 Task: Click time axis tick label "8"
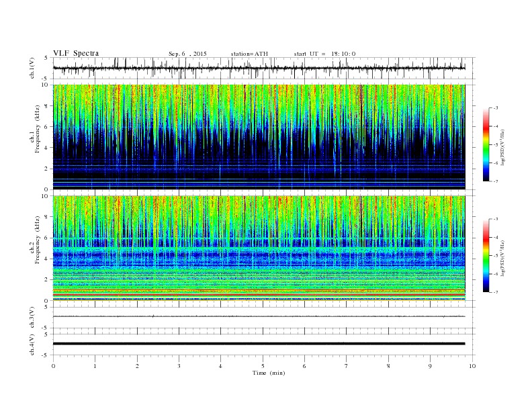pos(388,366)
